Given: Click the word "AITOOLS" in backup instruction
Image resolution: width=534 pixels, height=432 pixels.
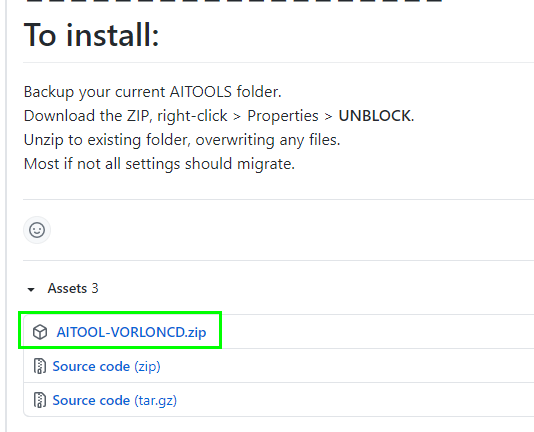Looking at the screenshot, I should click(201, 92).
